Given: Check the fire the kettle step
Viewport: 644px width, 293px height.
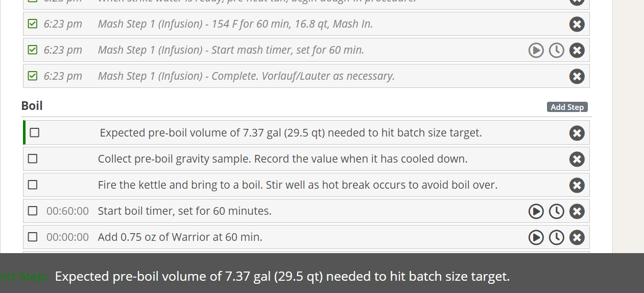Looking at the screenshot, I should (x=33, y=185).
